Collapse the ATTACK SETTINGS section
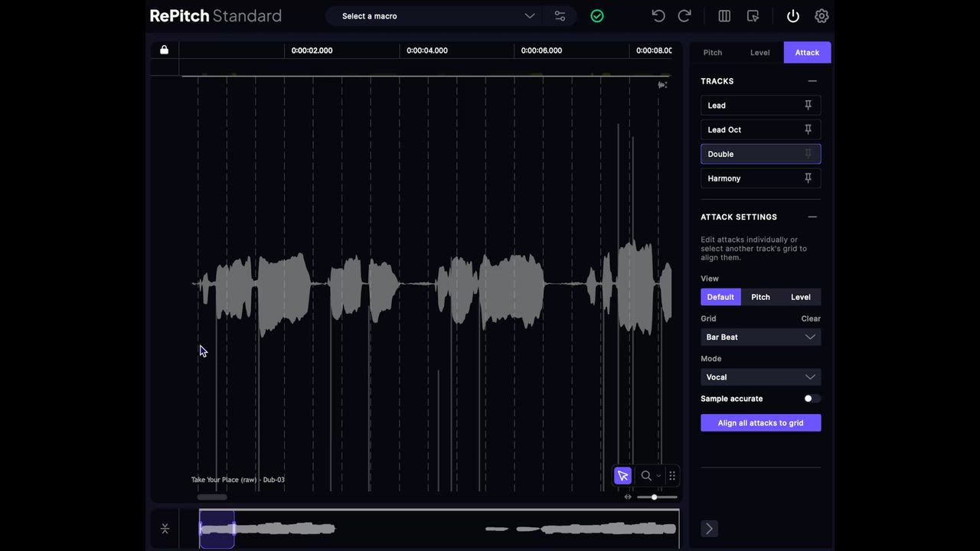The image size is (980, 551). pyautogui.click(x=812, y=217)
